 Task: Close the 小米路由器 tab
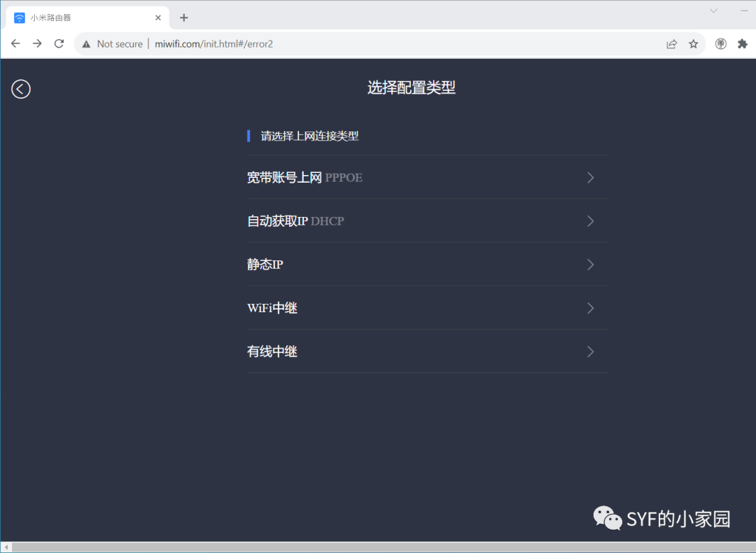pos(159,17)
